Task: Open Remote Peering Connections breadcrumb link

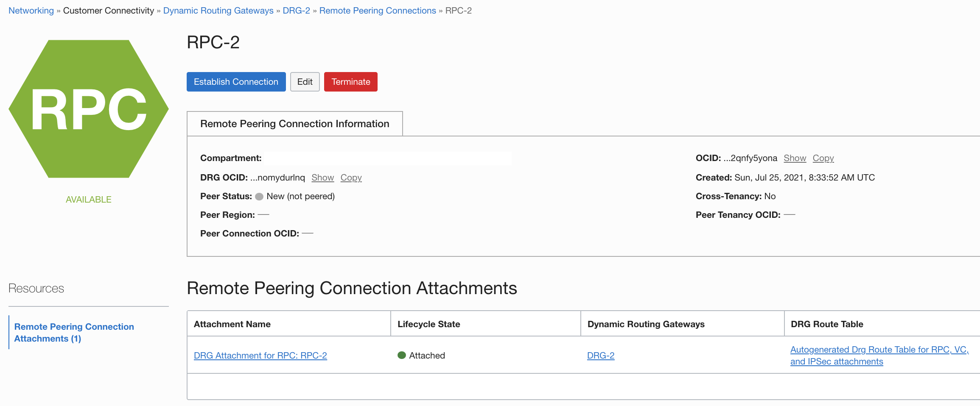Action: pos(377,10)
